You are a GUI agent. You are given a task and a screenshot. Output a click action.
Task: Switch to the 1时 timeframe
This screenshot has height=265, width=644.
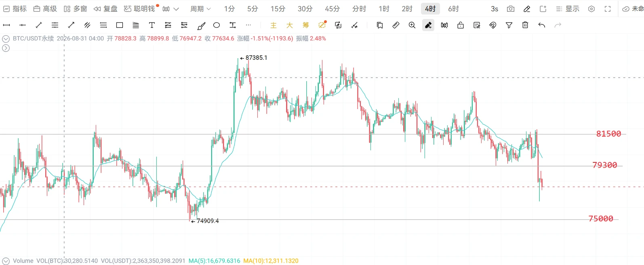[x=384, y=9]
